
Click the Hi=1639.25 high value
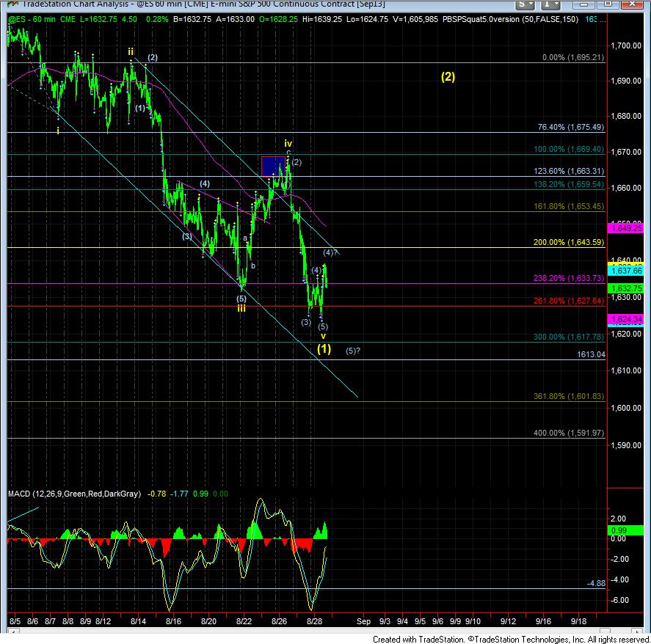[x=322, y=20]
